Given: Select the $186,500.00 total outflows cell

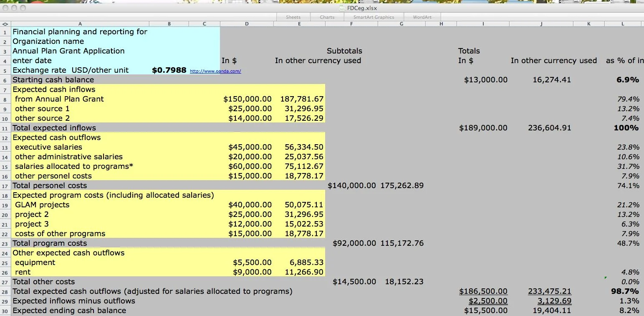Looking at the screenshot, I should pyautogui.click(x=483, y=291).
